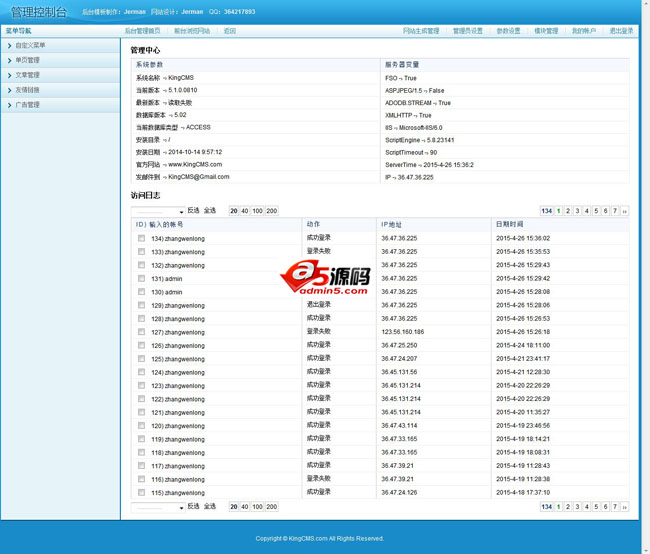The image size is (650, 554).
Task: Click 反选 above the log table
Action: [x=193, y=211]
